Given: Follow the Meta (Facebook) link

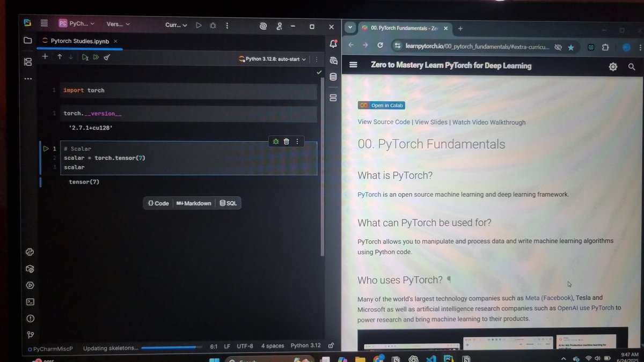Looking at the screenshot, I should click(x=548, y=298).
